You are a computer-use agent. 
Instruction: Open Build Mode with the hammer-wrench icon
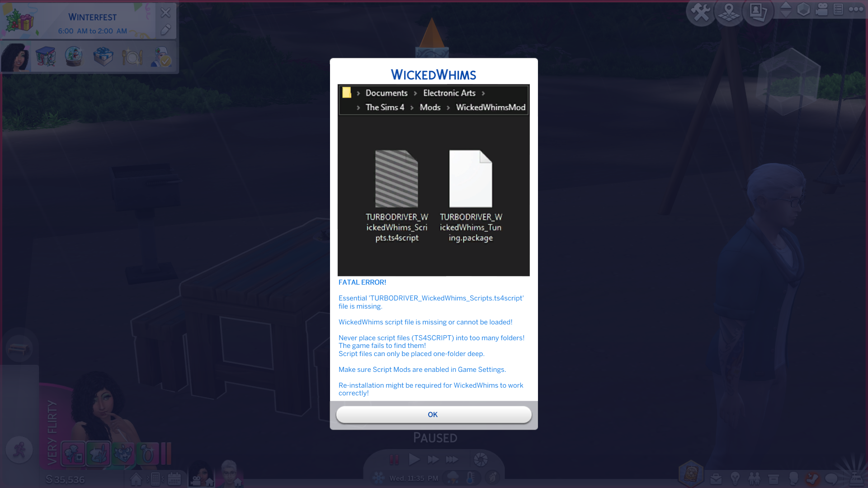click(x=701, y=12)
